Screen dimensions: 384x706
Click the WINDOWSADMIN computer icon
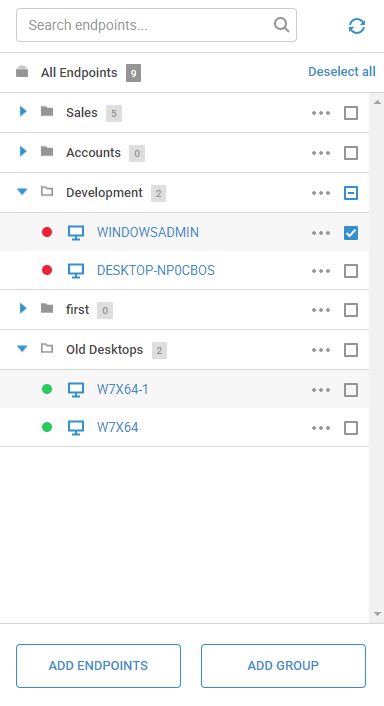[x=76, y=233]
